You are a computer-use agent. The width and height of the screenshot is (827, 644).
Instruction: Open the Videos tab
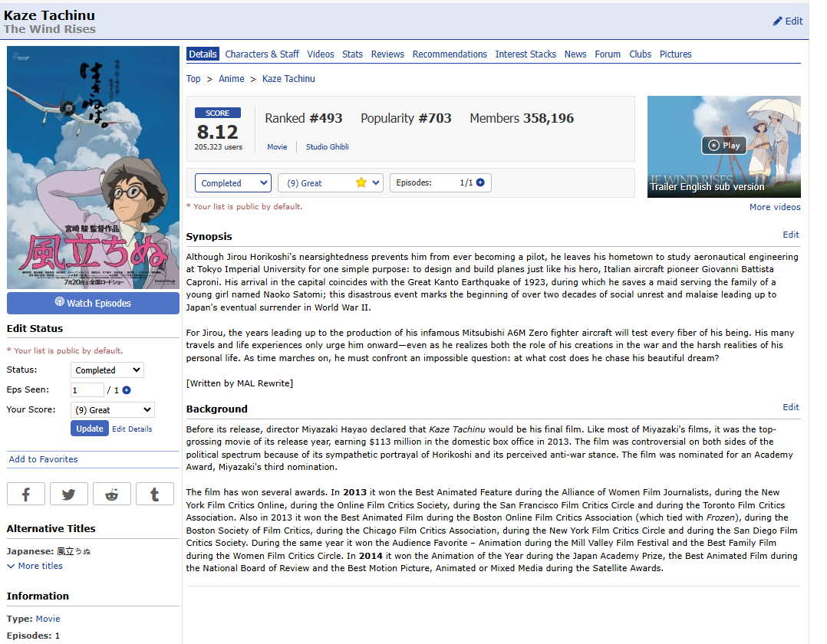coord(321,54)
